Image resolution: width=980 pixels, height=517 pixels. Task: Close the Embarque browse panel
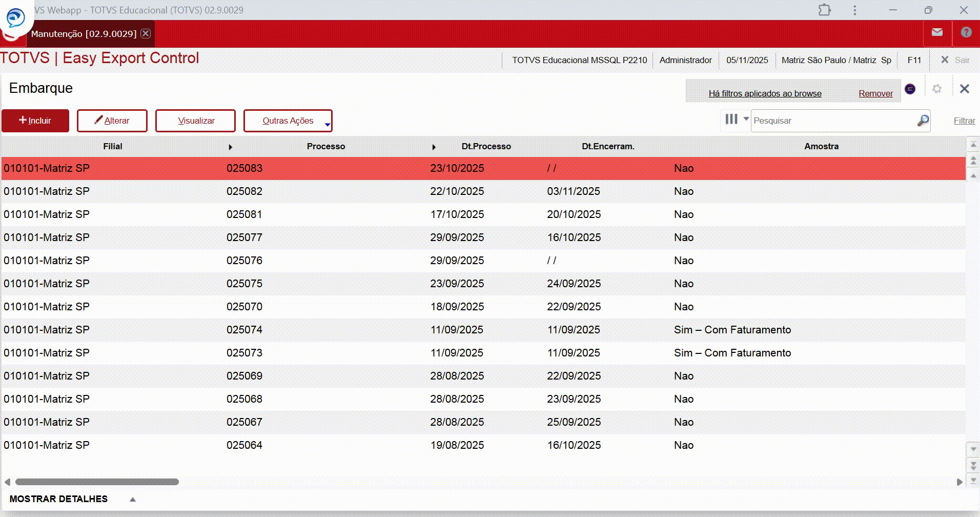[x=964, y=89]
